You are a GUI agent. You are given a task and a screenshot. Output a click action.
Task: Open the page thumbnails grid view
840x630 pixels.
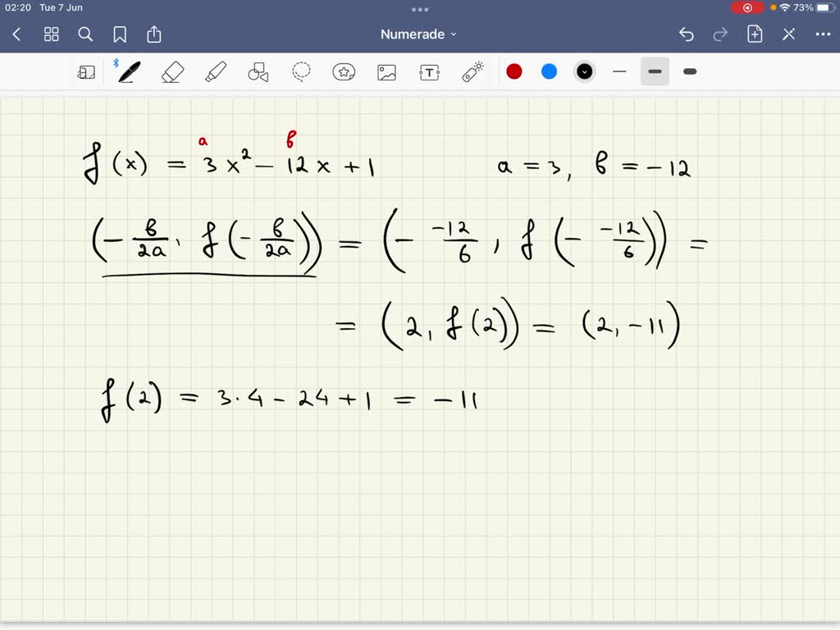[x=52, y=34]
